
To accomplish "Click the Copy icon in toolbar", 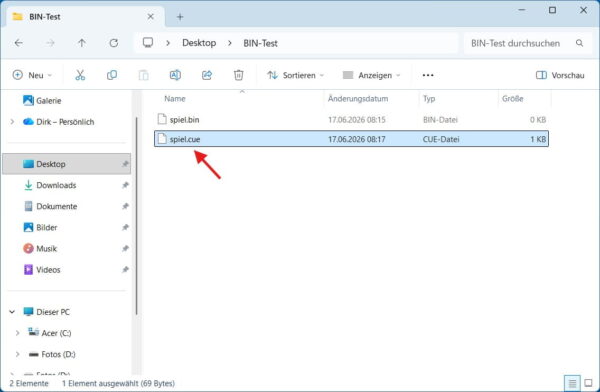I will [x=112, y=75].
